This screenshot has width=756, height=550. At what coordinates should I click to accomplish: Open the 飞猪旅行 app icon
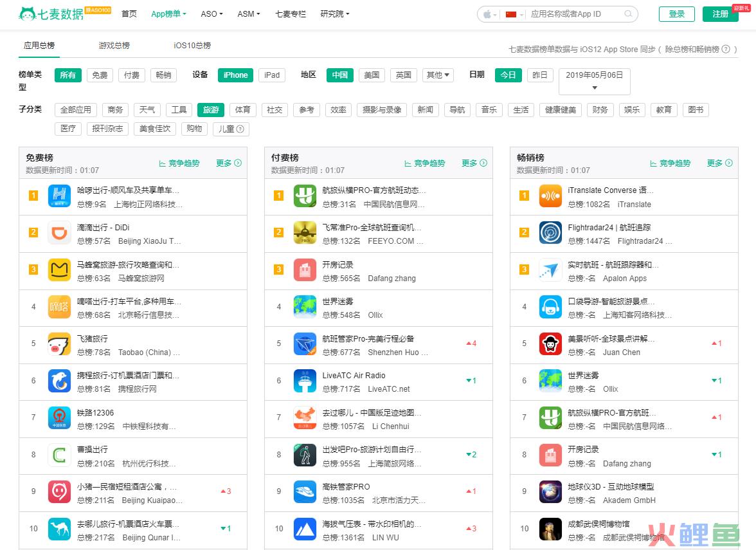59,344
